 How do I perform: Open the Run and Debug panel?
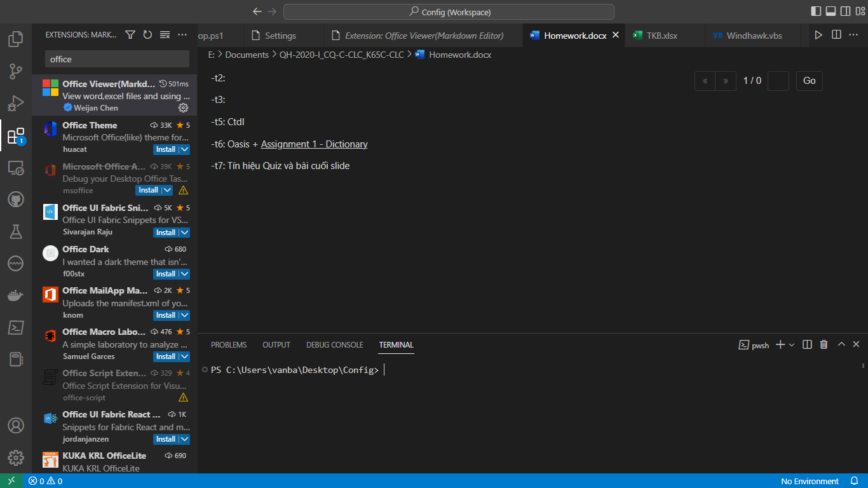15,103
